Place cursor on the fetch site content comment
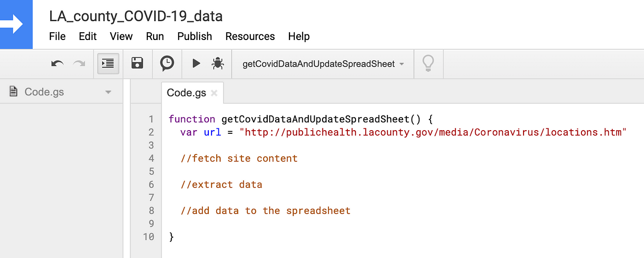This screenshot has height=258, width=644. (x=239, y=158)
